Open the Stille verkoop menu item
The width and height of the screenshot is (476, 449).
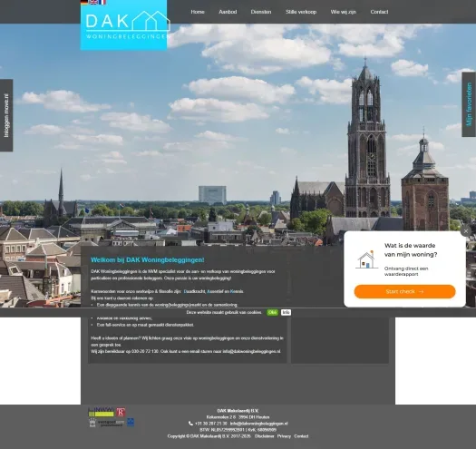tap(301, 12)
